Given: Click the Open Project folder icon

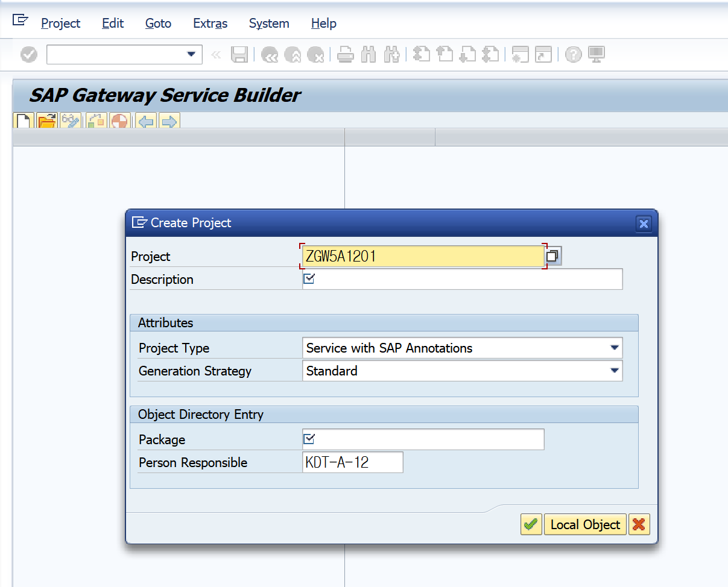Looking at the screenshot, I should pyautogui.click(x=46, y=121).
